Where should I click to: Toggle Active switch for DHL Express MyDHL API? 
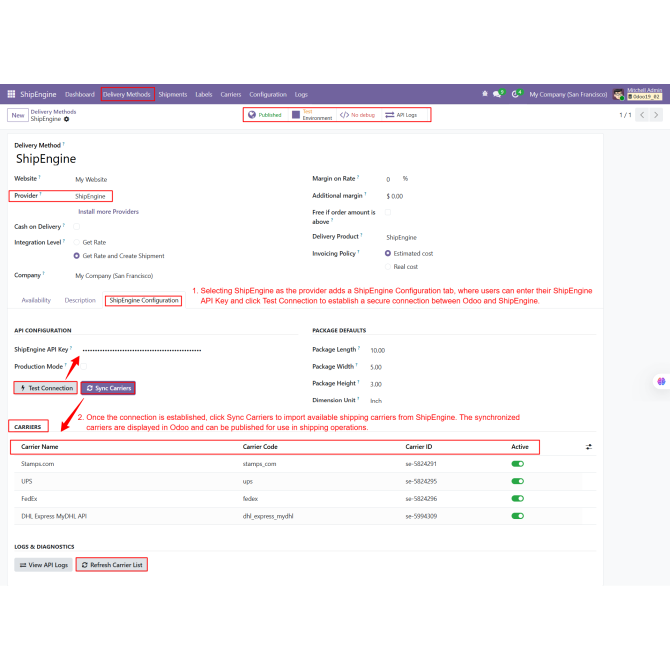click(x=517, y=516)
